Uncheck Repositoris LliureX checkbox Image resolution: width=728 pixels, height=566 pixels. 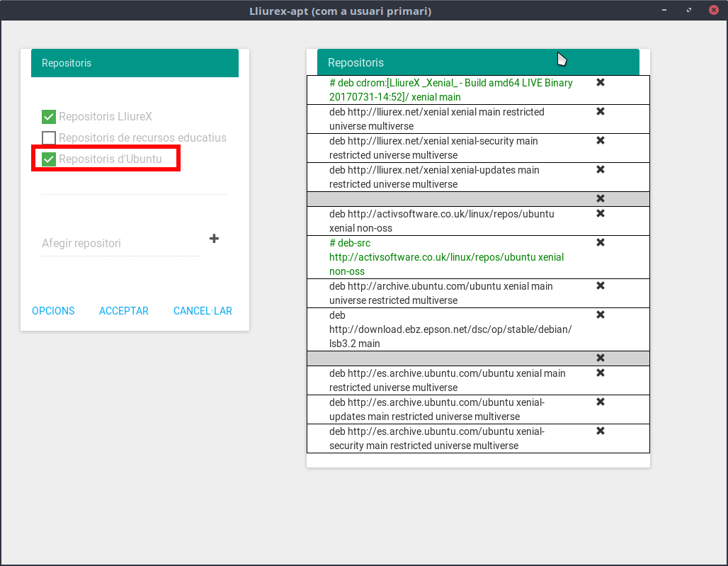coord(49,117)
